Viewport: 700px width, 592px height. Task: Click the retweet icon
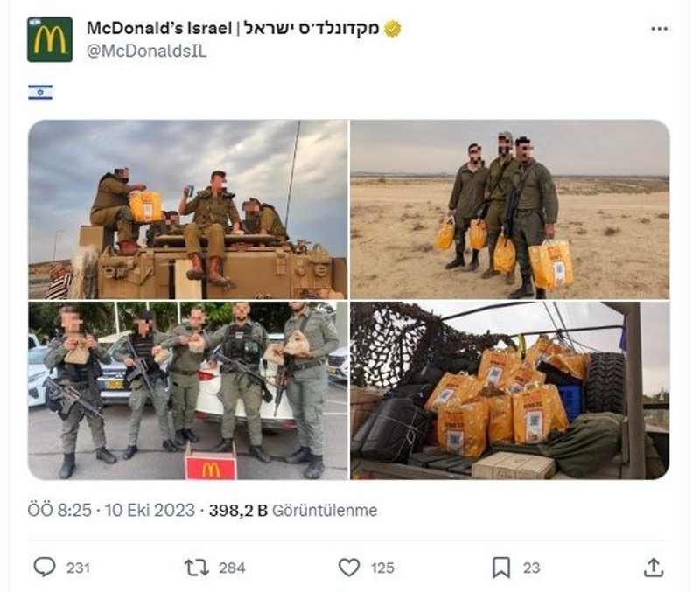point(196,568)
